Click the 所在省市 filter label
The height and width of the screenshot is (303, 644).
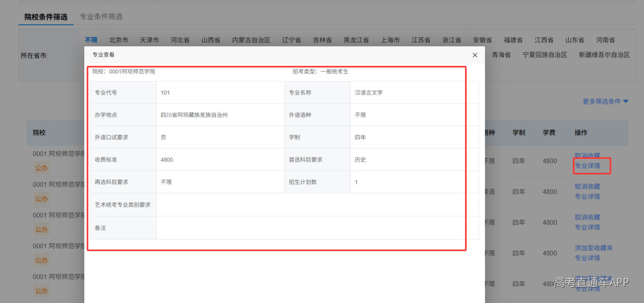click(35, 55)
